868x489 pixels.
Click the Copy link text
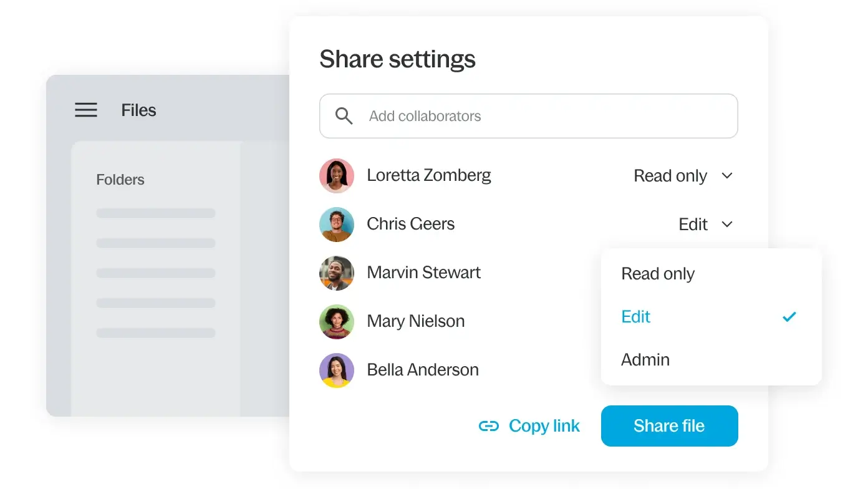pos(544,426)
